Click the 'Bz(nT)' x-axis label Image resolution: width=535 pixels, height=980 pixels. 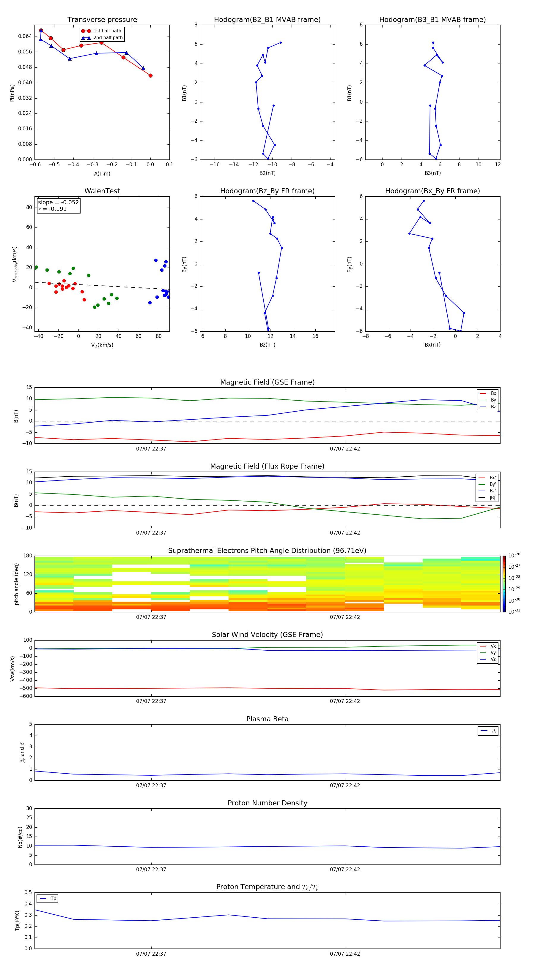click(x=267, y=345)
